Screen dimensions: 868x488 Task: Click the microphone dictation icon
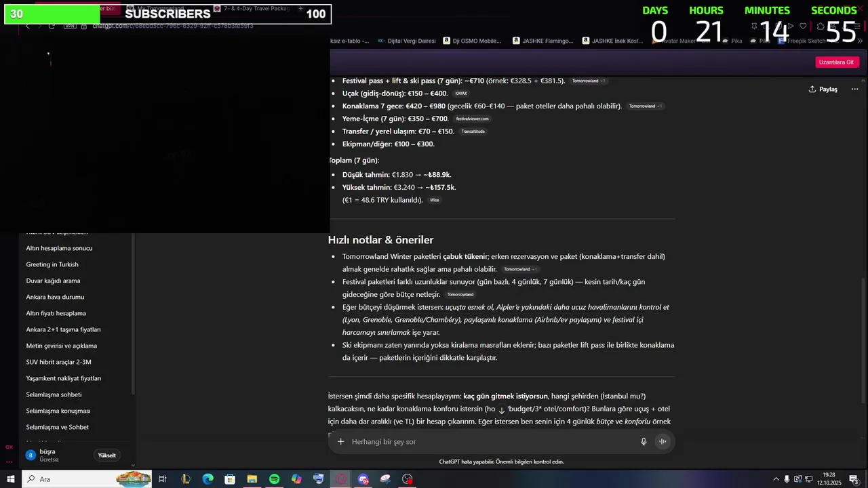point(644,442)
